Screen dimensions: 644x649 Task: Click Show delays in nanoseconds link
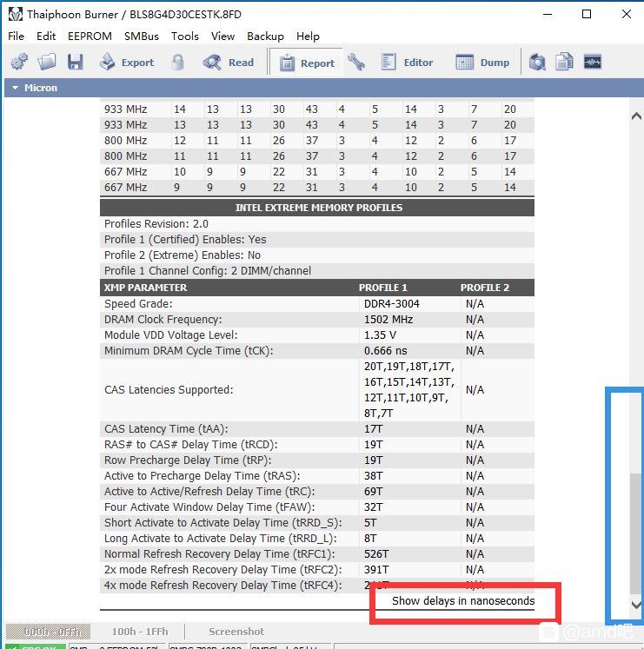[463, 600]
